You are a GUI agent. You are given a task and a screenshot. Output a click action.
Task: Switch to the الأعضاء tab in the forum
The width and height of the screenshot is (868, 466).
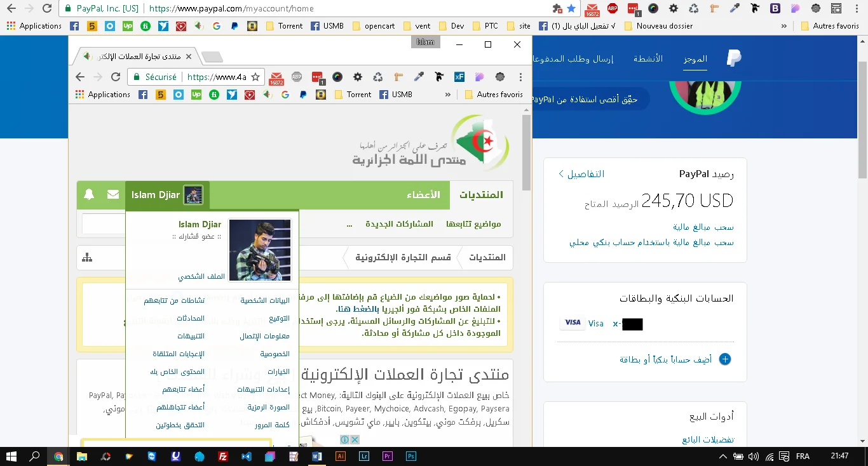pos(423,195)
